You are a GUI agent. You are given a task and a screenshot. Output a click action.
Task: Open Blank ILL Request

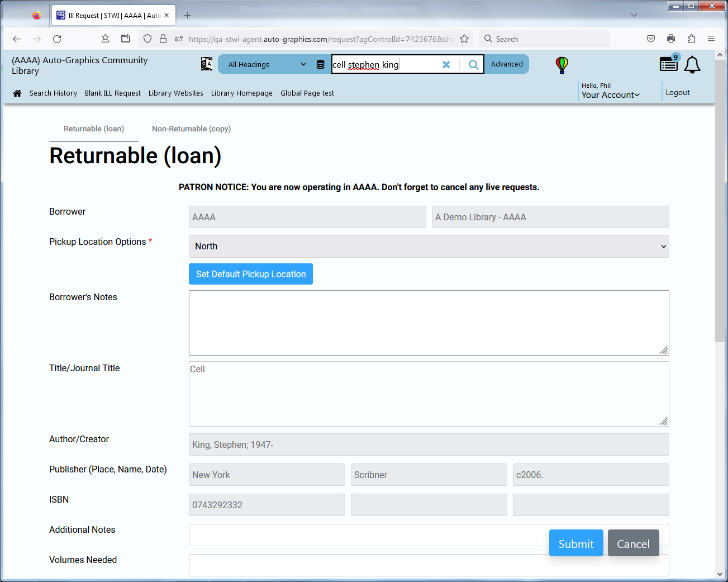pos(113,93)
